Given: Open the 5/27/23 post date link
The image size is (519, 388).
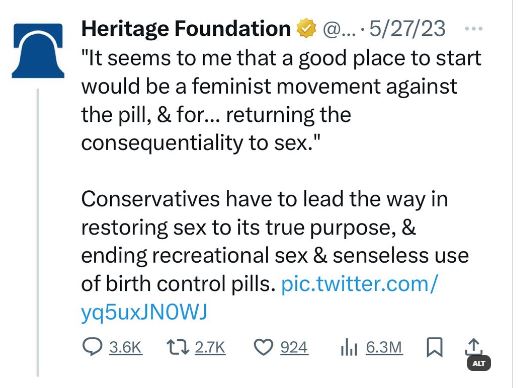Looking at the screenshot, I should point(407,29).
